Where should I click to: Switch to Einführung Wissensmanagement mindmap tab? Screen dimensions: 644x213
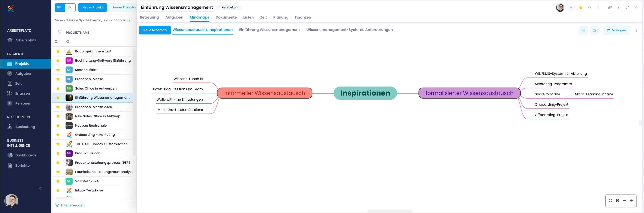tap(269, 30)
